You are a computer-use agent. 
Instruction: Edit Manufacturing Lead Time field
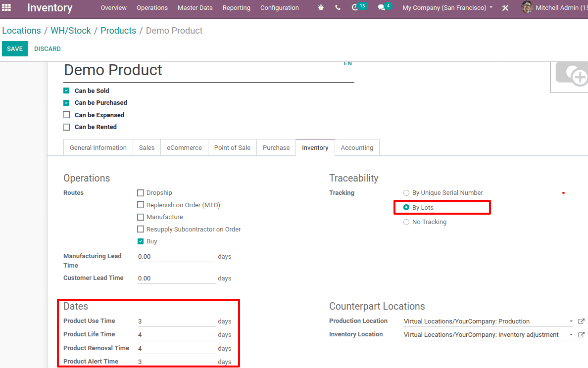pyautogui.click(x=177, y=257)
